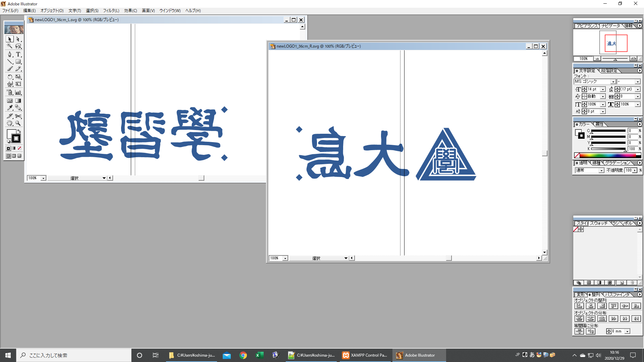Select the Pencil tool
Viewport: 644px width, 362px height.
tap(18, 69)
